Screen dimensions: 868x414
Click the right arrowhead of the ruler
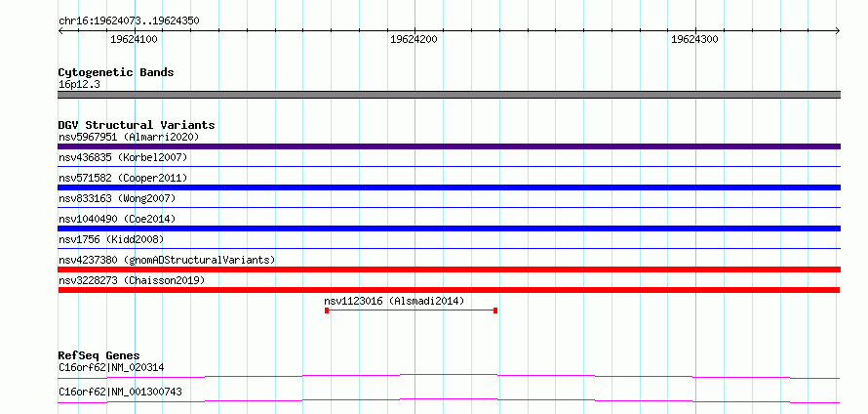click(x=838, y=30)
